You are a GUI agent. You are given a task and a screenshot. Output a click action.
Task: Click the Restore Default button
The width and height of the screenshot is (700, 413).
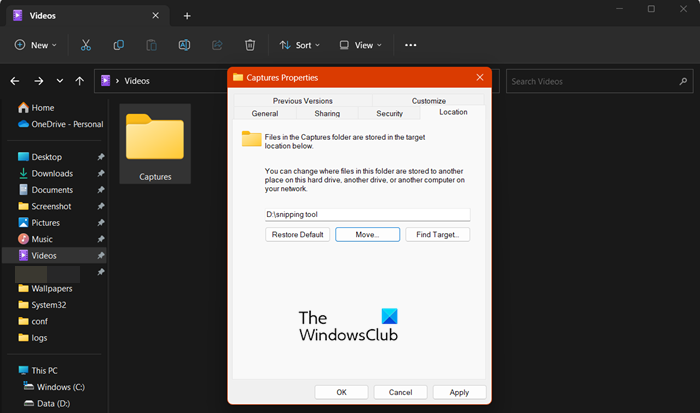click(x=297, y=234)
